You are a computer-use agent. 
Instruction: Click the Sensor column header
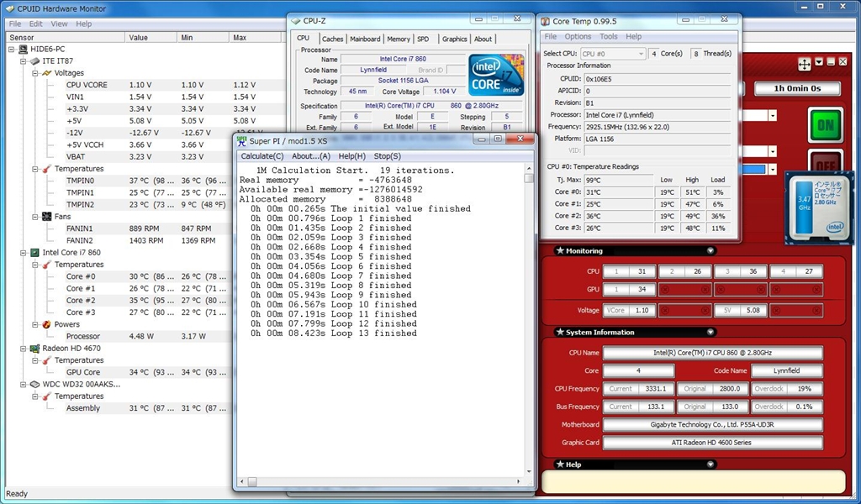click(x=66, y=38)
